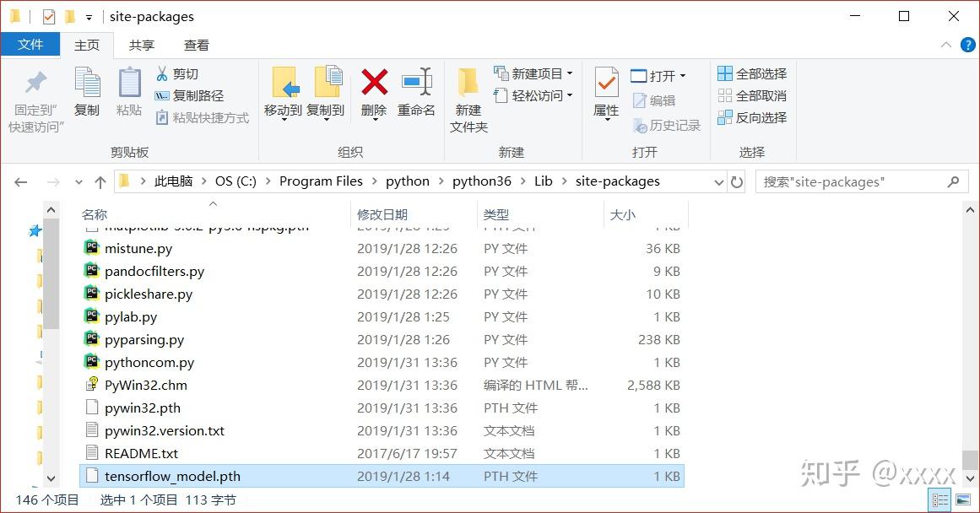This screenshot has height=513, width=980.
Task: Open the python36 breadcrumb folder
Action: click(x=482, y=181)
